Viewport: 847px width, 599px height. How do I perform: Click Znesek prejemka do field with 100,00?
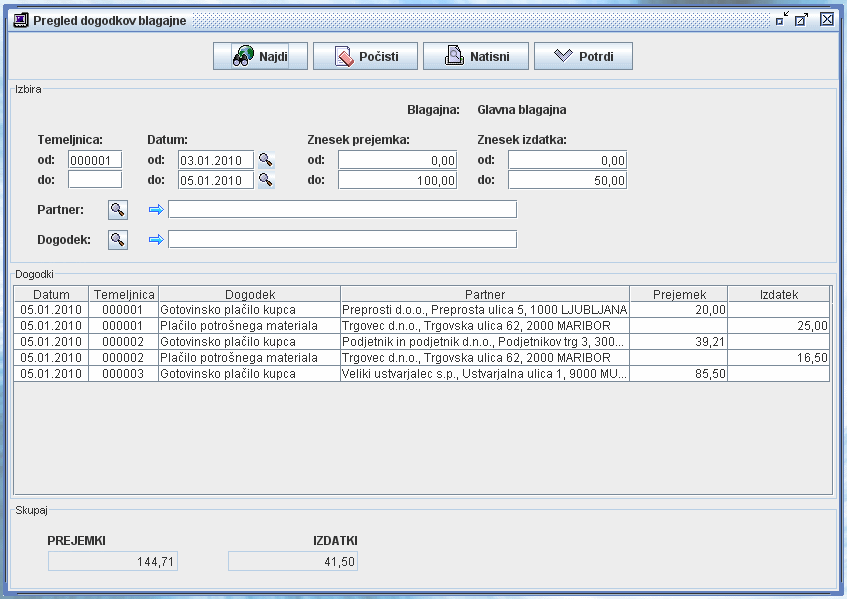point(397,180)
